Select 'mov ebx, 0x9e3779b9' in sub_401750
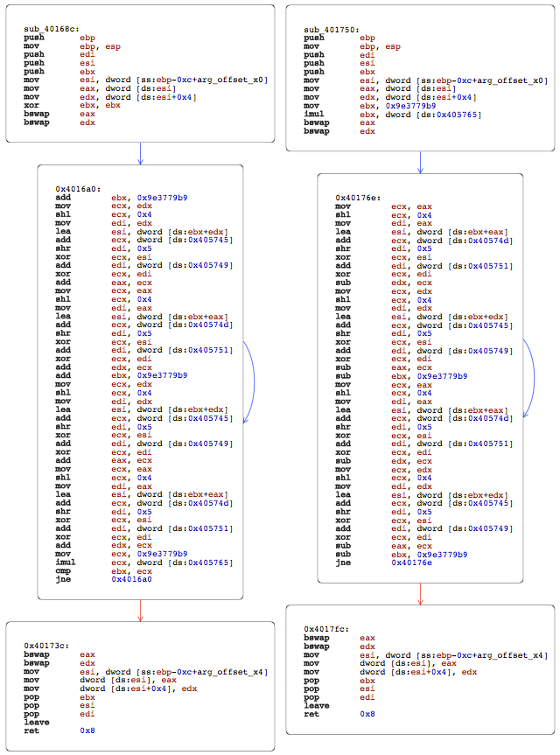This screenshot has width=560, height=755. [x=370, y=106]
